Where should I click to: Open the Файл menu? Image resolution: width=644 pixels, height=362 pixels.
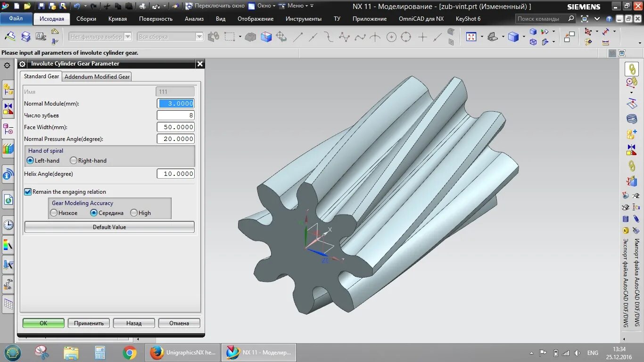(x=16, y=19)
